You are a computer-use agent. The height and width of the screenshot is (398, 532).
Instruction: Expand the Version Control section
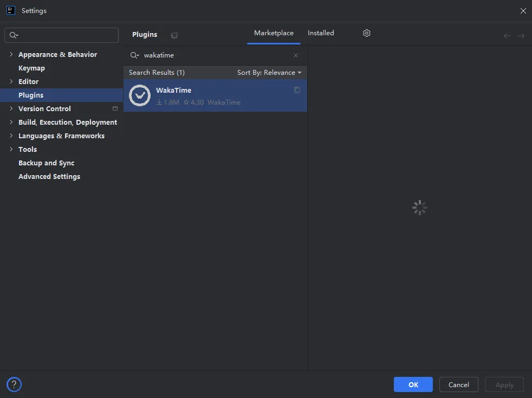[x=11, y=108]
